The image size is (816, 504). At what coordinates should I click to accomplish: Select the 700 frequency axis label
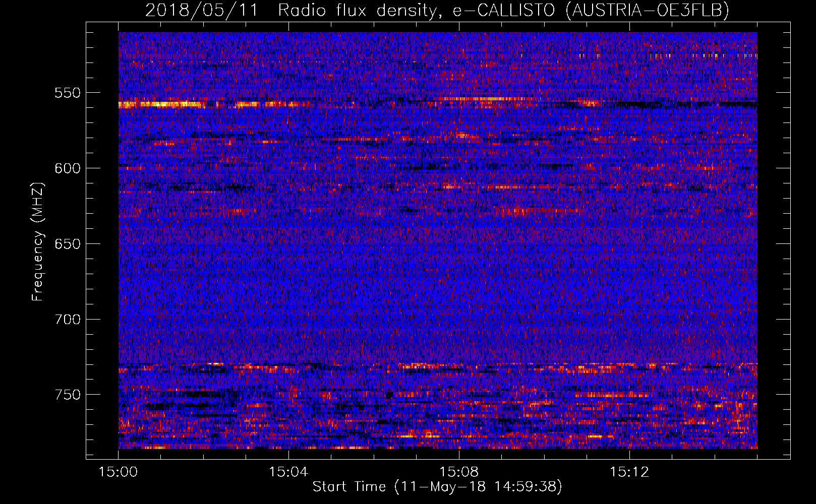click(68, 320)
